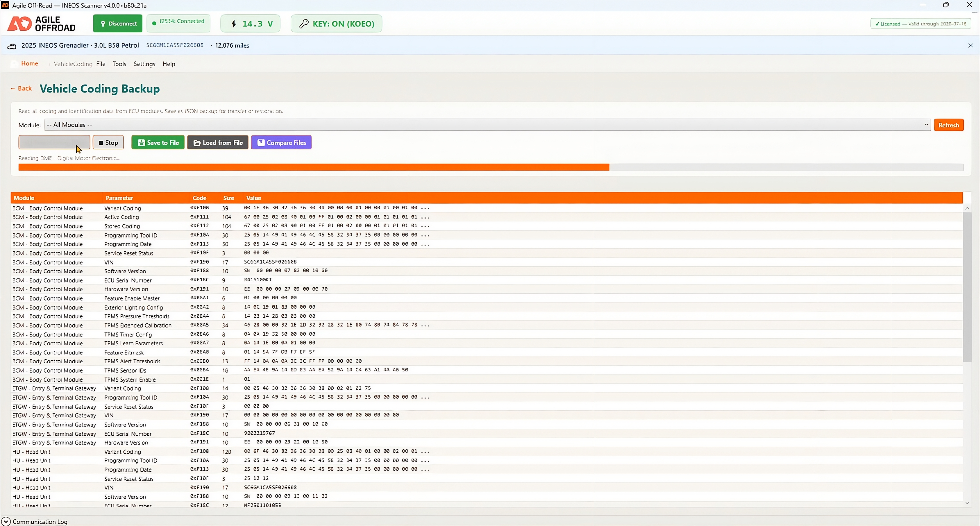Select the TPMS System Enable row
This screenshot has height=526, width=980.
click(487, 379)
